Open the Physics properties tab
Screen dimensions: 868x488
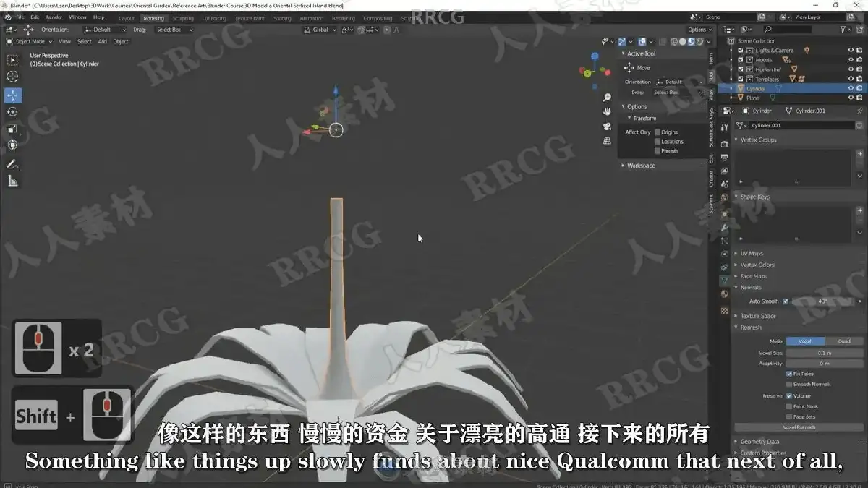(725, 253)
